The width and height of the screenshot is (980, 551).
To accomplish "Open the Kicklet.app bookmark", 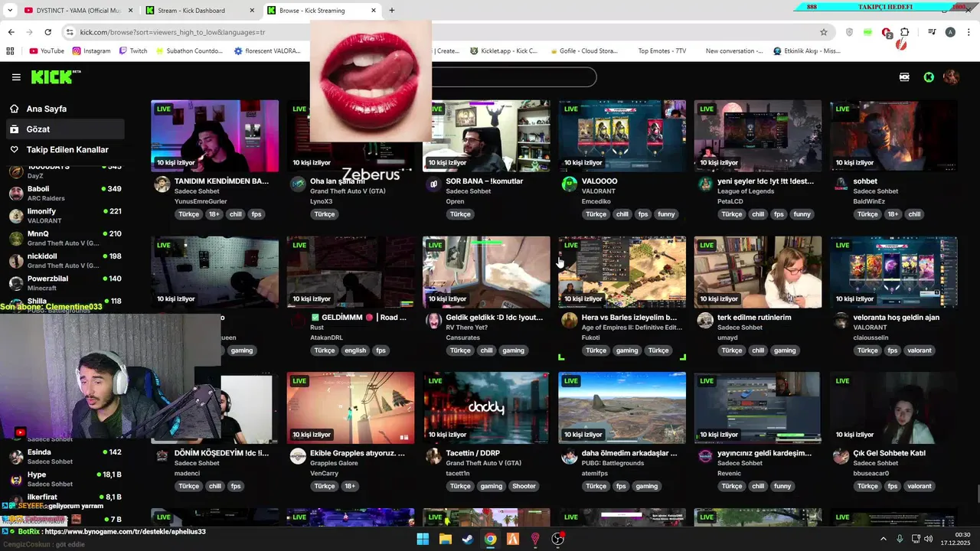I will tap(504, 51).
